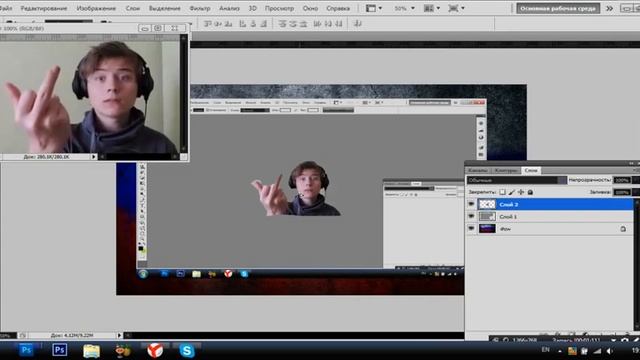This screenshot has width=640, height=360.
Task: Open the Анализ menu
Action: pos(229,8)
